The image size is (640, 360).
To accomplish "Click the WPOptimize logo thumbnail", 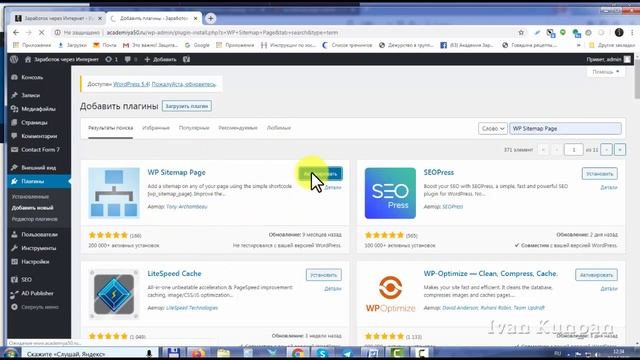I will [x=390, y=294].
